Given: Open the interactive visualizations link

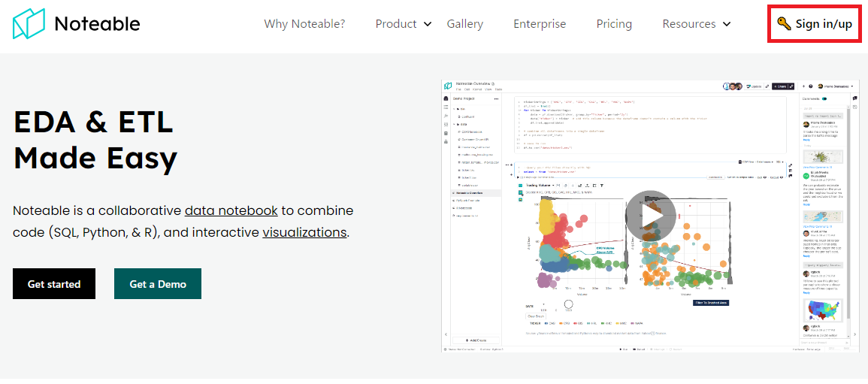Looking at the screenshot, I should [x=304, y=232].
